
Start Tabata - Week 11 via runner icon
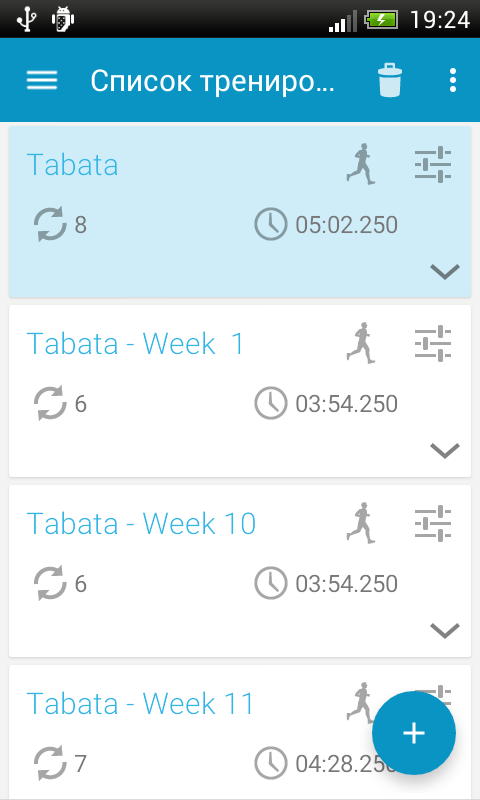[360, 702]
